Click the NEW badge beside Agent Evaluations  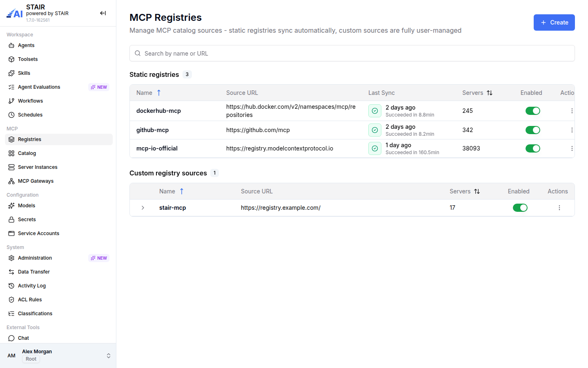99,87
